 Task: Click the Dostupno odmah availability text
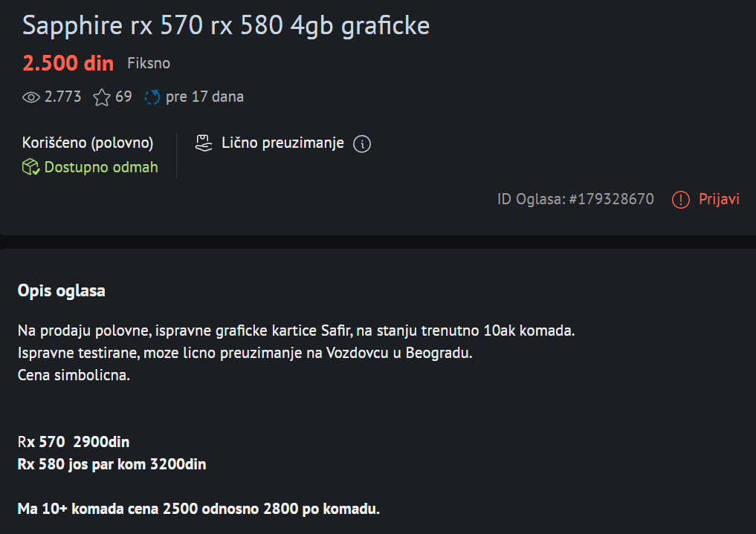click(101, 167)
